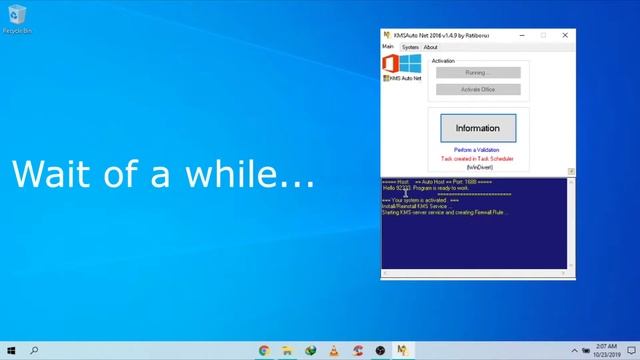Image resolution: width=640 pixels, height=360 pixels.
Task: Switch to the Main tab
Action: (x=388, y=47)
